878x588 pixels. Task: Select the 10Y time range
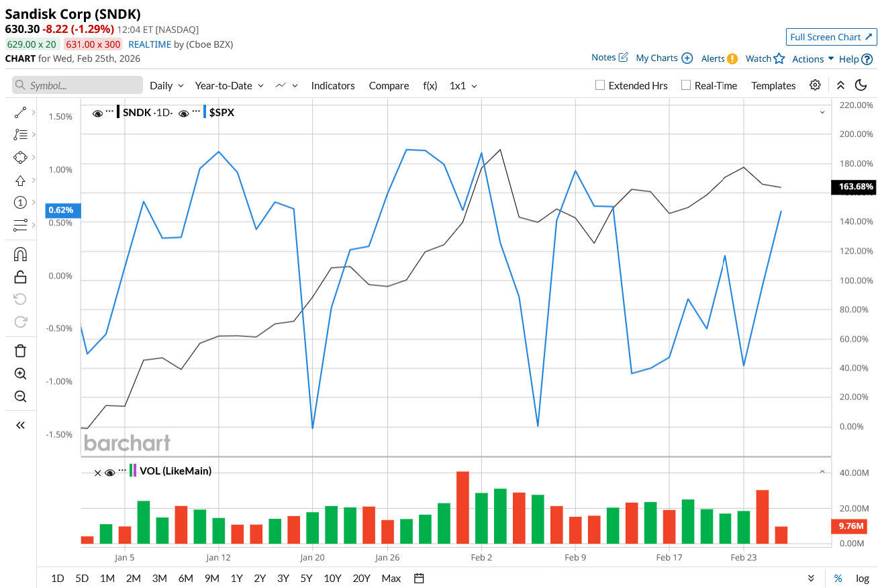332,578
